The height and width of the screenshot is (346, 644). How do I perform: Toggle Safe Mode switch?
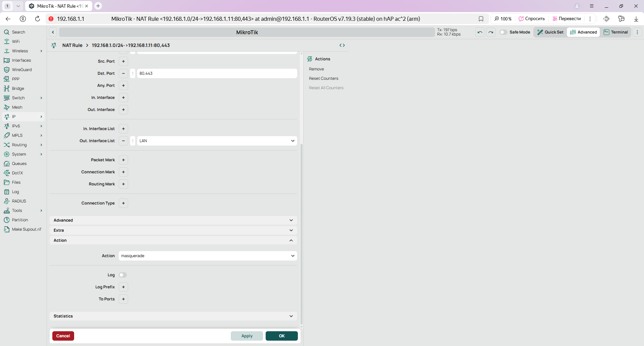tap(503, 32)
